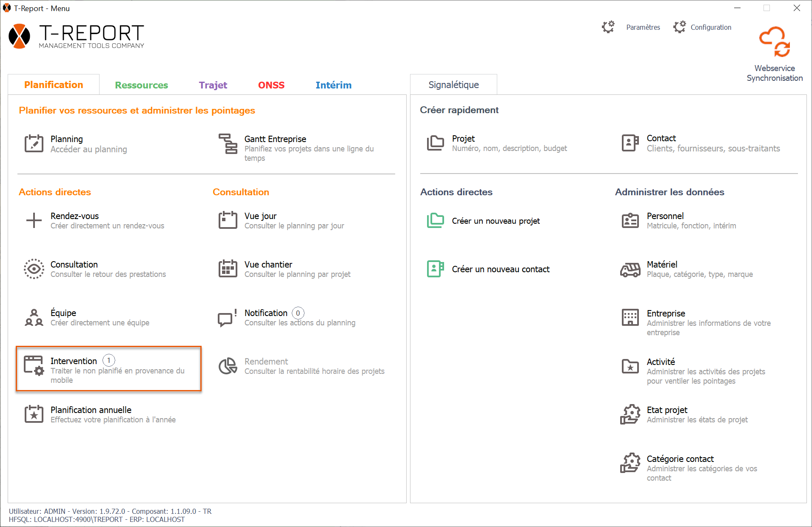Click the Notification speech bubble icon
This screenshot has height=527, width=812.
[227, 318]
